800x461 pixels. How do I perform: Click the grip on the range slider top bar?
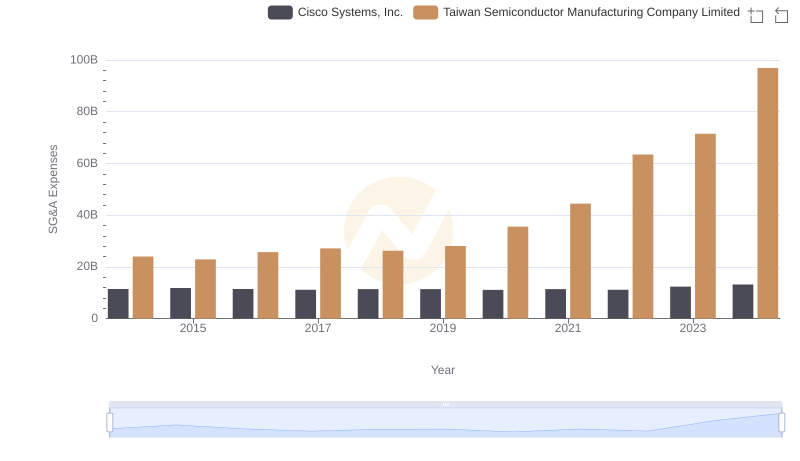tap(446, 404)
